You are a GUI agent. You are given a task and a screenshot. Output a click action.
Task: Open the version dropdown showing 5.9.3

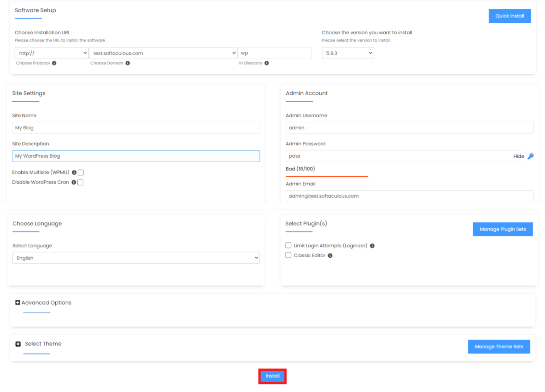tap(348, 53)
